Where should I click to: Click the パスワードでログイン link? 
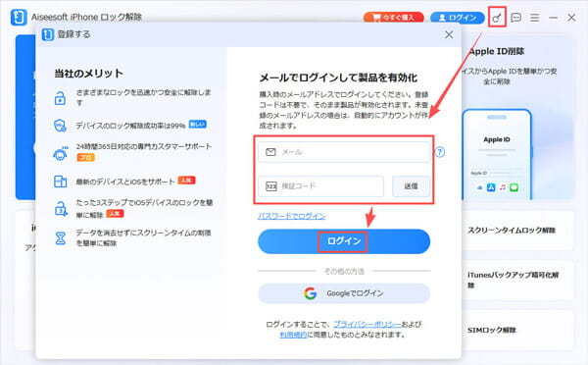click(x=291, y=216)
